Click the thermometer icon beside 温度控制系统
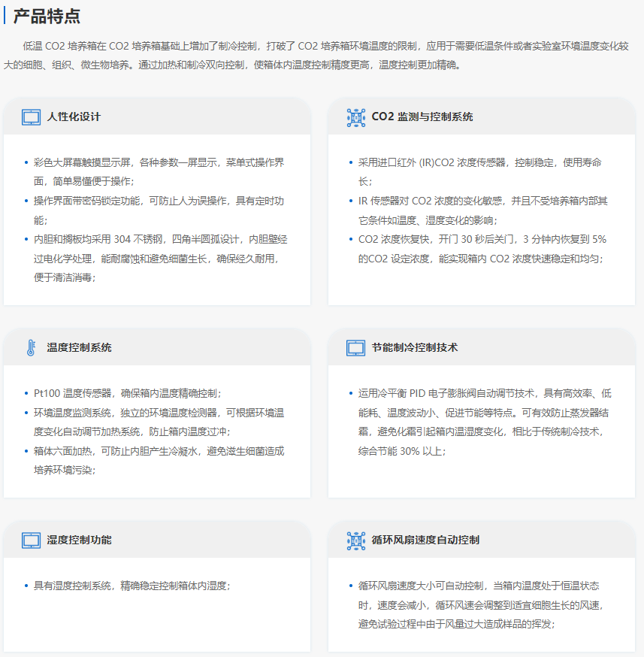This screenshot has height=657, width=644. [x=31, y=348]
